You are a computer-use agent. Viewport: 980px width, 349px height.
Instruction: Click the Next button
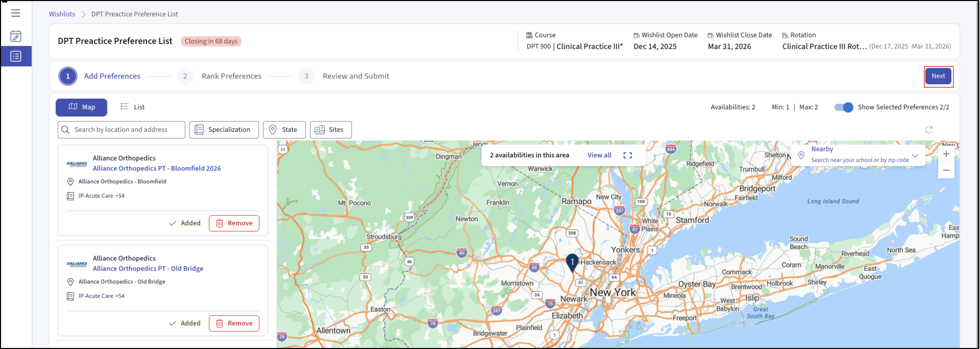click(938, 76)
